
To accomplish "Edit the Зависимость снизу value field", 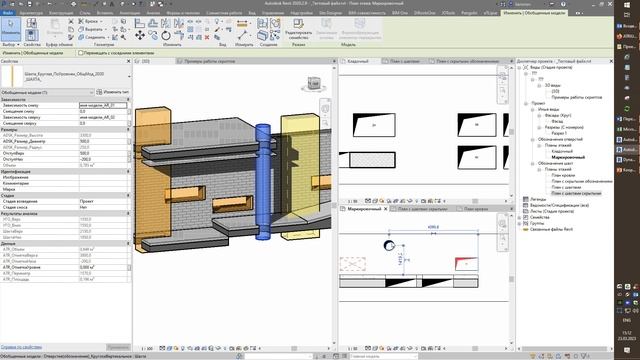I will 103,105.
